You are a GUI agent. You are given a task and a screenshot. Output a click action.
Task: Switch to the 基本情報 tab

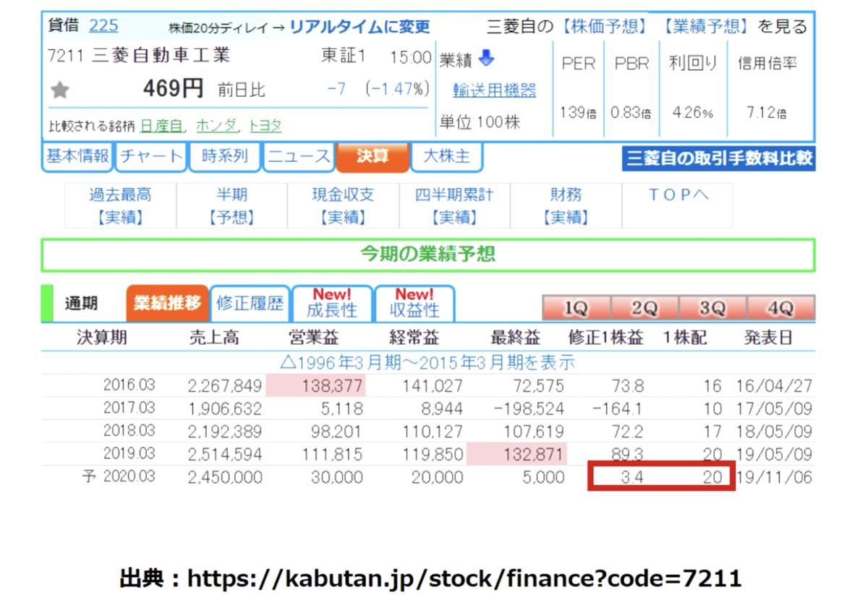click(77, 156)
